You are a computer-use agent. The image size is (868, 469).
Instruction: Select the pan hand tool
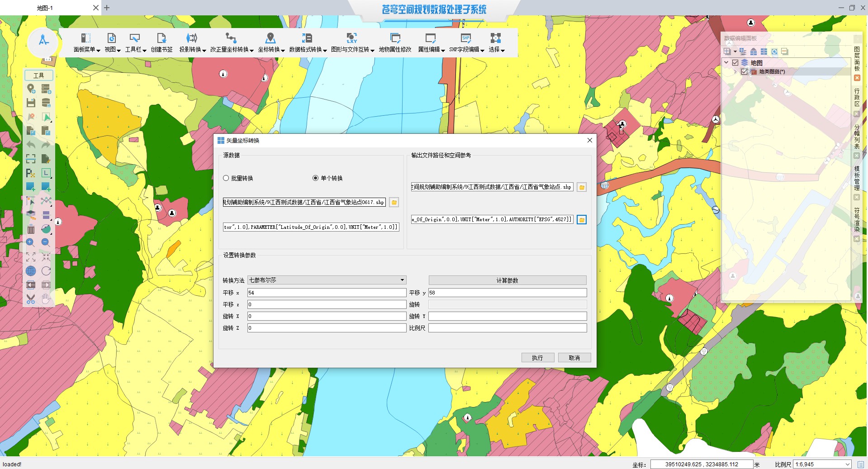[x=46, y=299]
